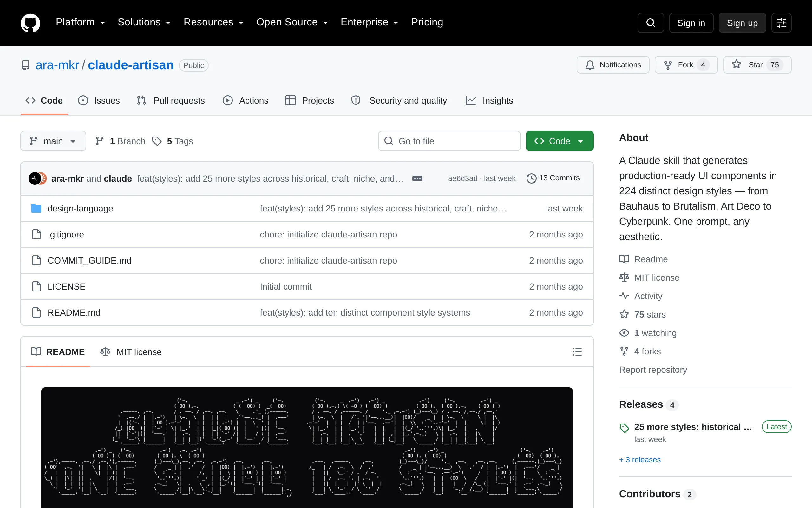Image resolution: width=812 pixels, height=508 pixels.
Task: Click the release tag icon in Releases
Action: click(624, 428)
